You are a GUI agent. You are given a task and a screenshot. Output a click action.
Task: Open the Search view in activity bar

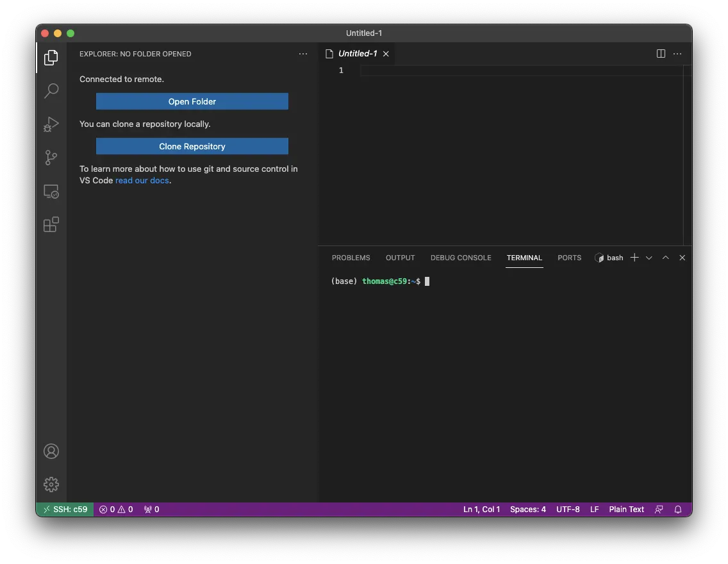[51, 91]
